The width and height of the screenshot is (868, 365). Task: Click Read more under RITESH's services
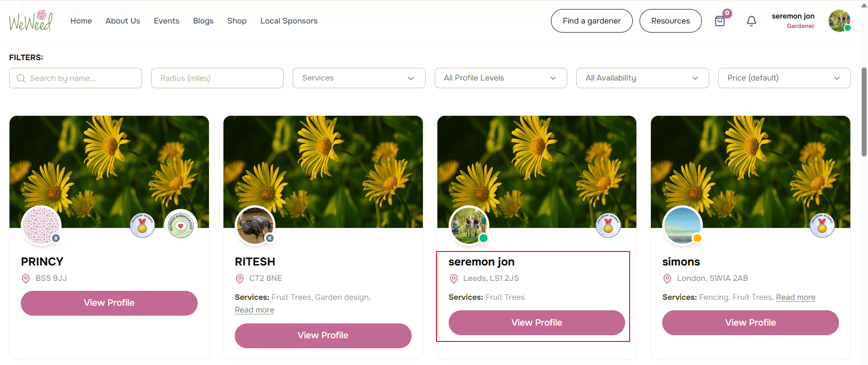[x=254, y=310]
